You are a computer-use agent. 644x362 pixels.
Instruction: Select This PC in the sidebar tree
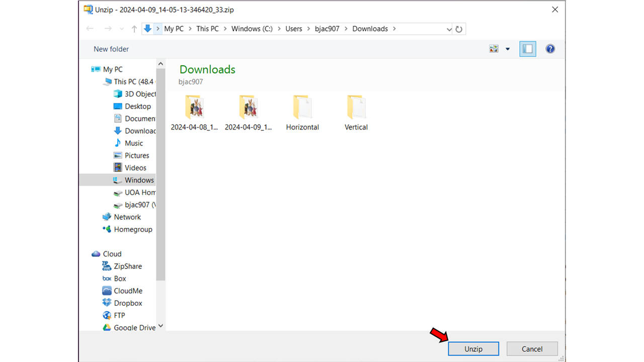click(x=128, y=81)
